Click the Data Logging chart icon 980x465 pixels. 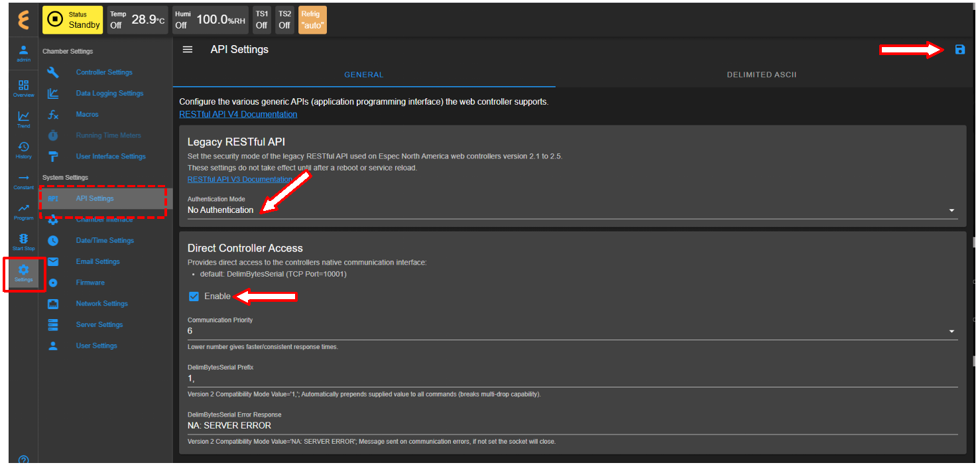[x=53, y=94]
